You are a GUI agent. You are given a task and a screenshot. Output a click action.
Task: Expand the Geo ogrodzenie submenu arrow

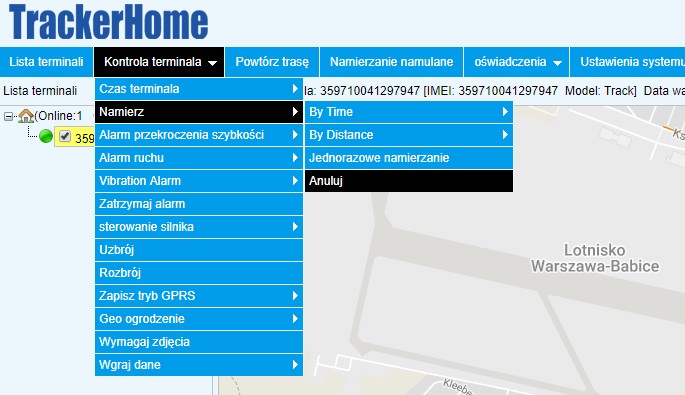click(295, 319)
